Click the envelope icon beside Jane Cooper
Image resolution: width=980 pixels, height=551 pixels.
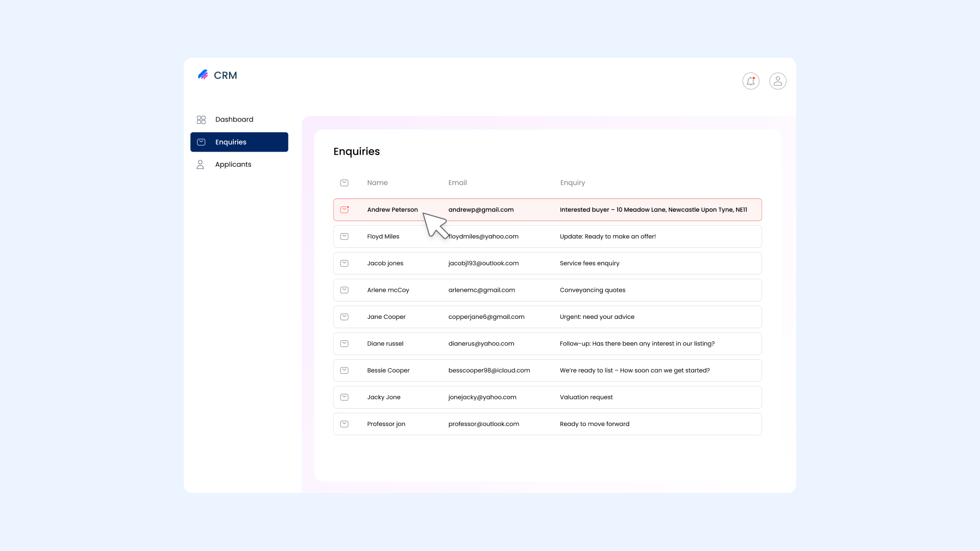(x=345, y=317)
